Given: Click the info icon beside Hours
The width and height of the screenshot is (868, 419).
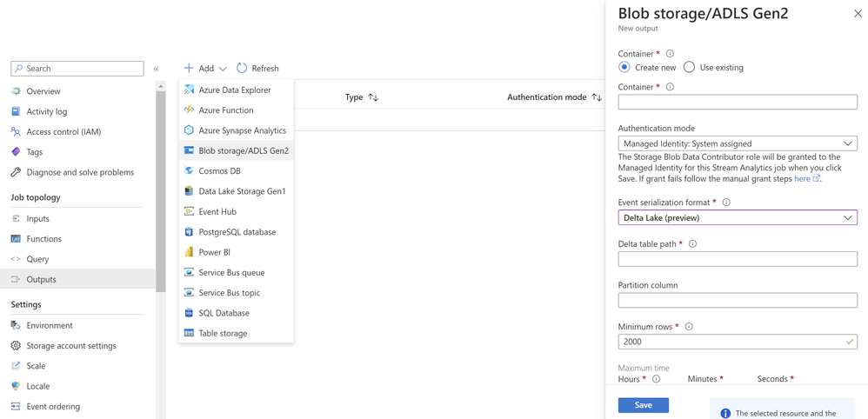Looking at the screenshot, I should click(x=657, y=379).
